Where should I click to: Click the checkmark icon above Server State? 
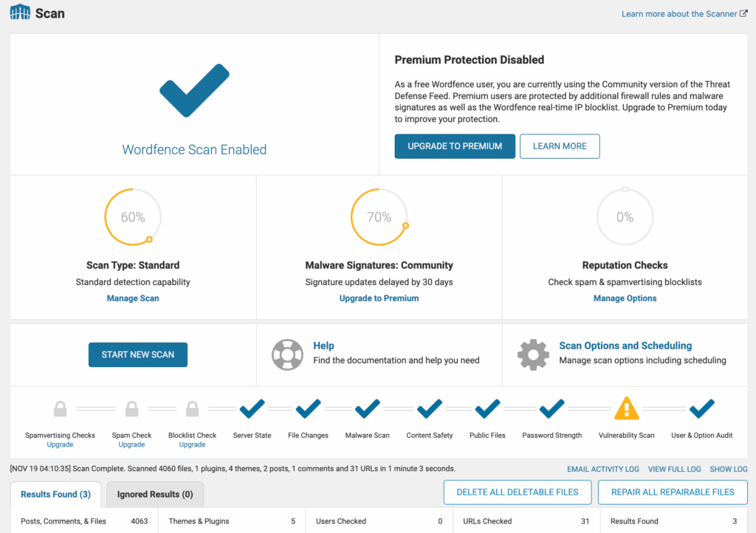tap(252, 408)
